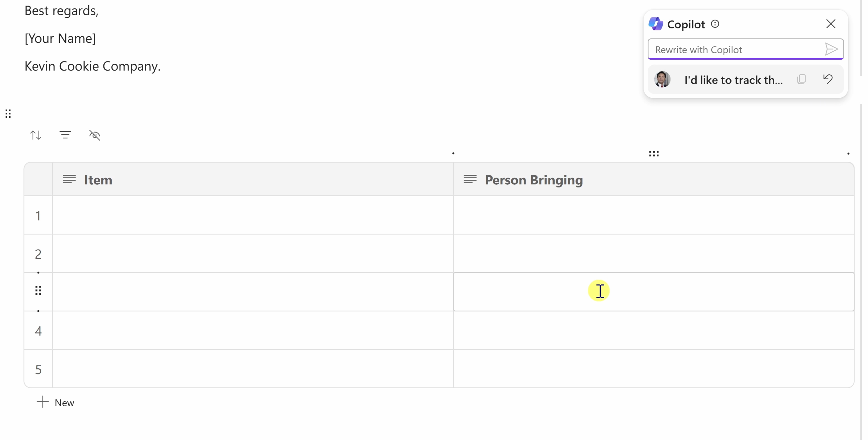The image size is (868, 440).
Task: Click the column drag handle above Person Bringing
Action: point(654,153)
